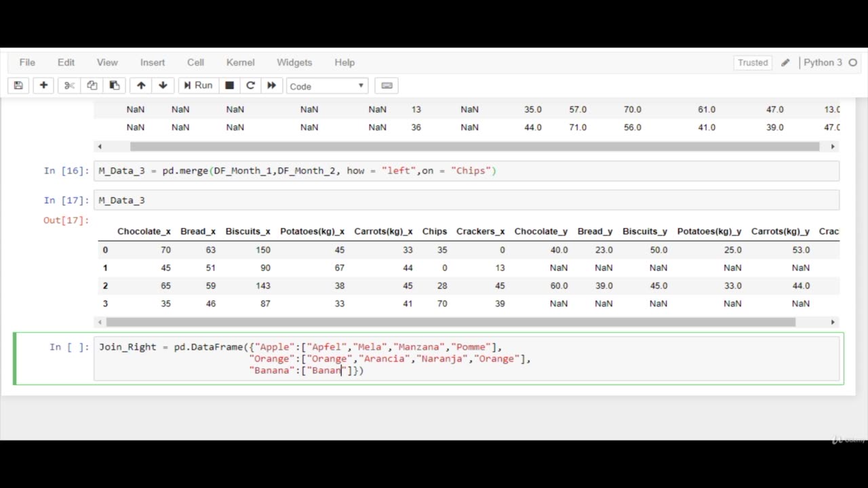The height and width of the screenshot is (488, 868).
Task: Copy selected cells icon
Action: (x=92, y=85)
